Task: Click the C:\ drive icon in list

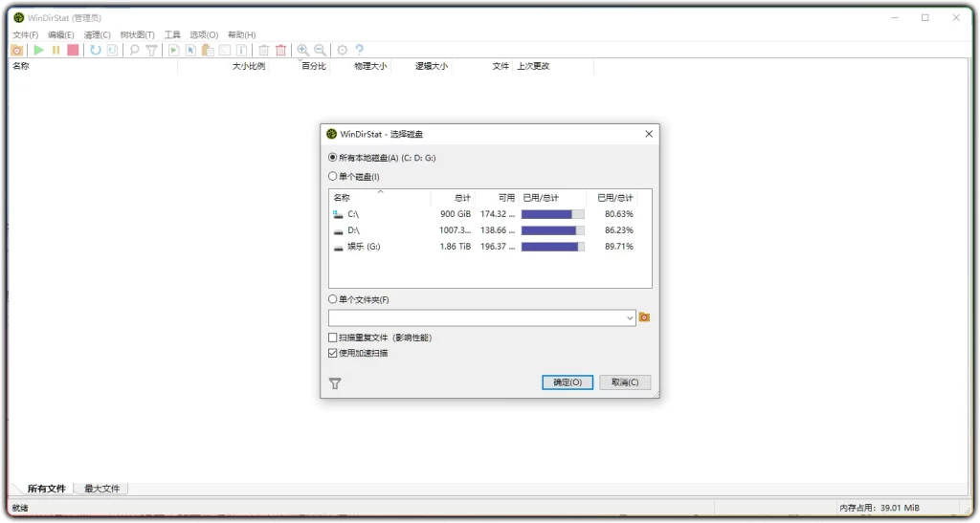Action: click(x=338, y=214)
